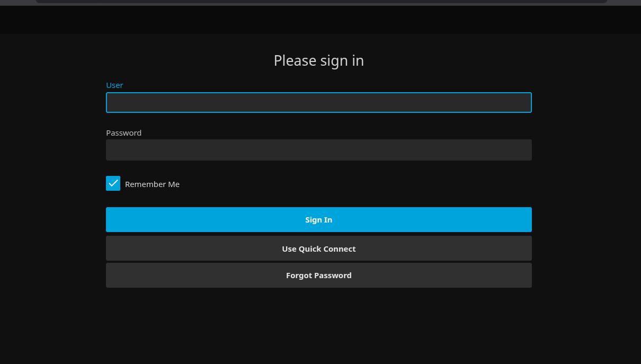Disable remembering this login
Screen dimensions: 641x364
113,183
